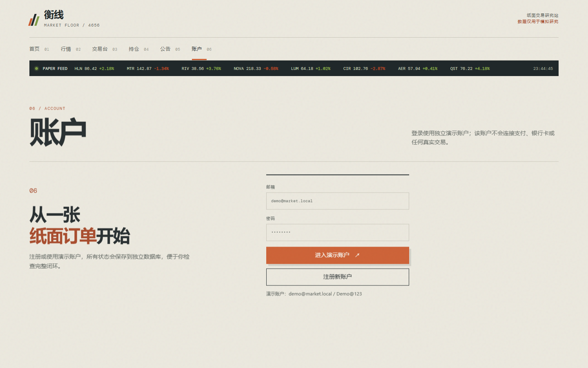Open the 首页 navigation tab
The image size is (588, 368).
click(x=39, y=49)
